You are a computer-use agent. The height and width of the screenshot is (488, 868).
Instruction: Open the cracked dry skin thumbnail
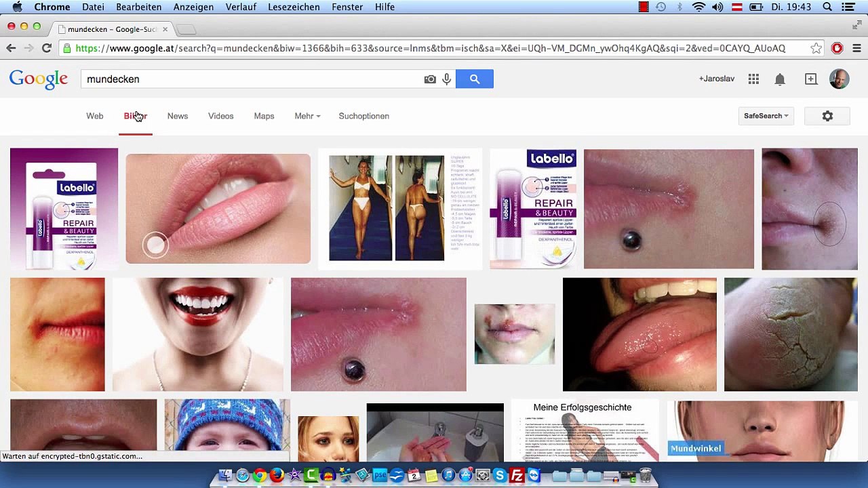click(x=791, y=335)
